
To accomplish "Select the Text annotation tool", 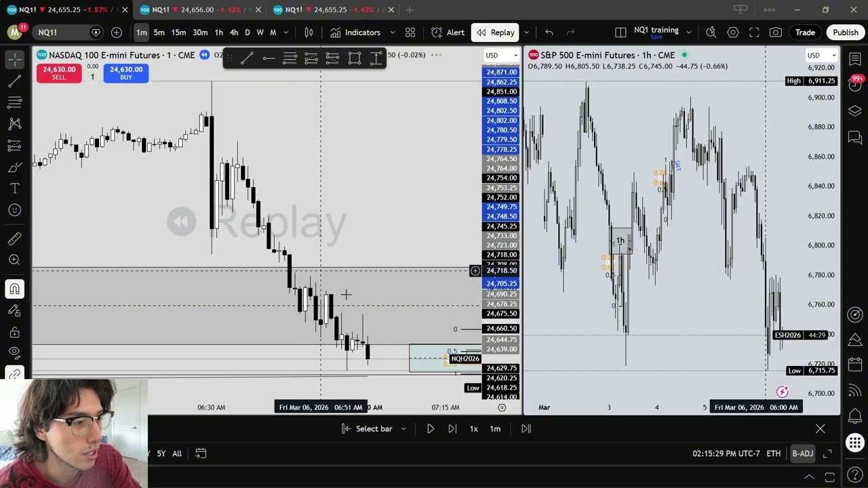I will point(14,188).
